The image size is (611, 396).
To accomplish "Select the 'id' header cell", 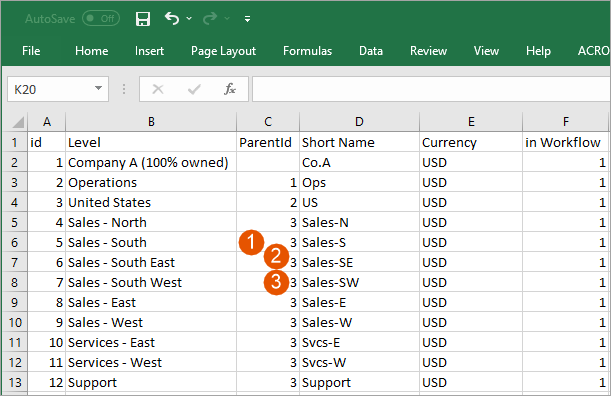I will click(47, 142).
